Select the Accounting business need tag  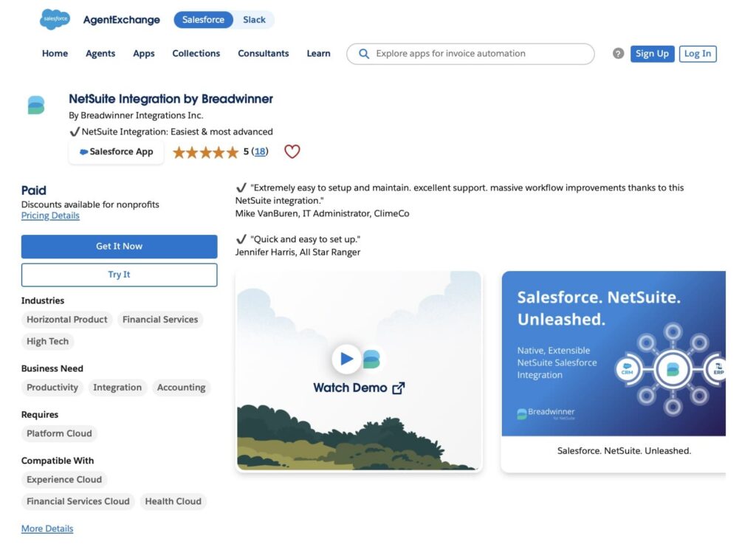click(182, 388)
